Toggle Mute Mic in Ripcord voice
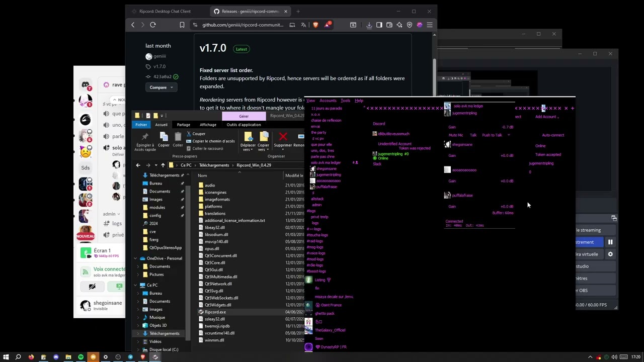 pos(455,135)
